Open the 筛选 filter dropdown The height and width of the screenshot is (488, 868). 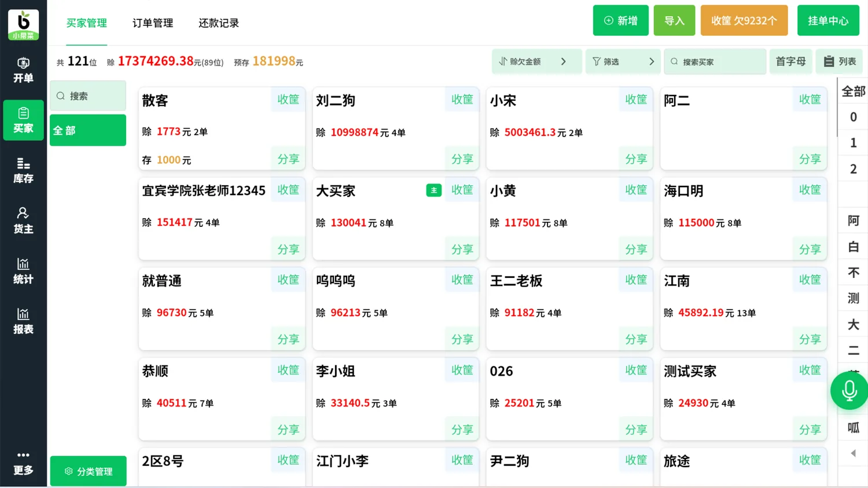(623, 61)
